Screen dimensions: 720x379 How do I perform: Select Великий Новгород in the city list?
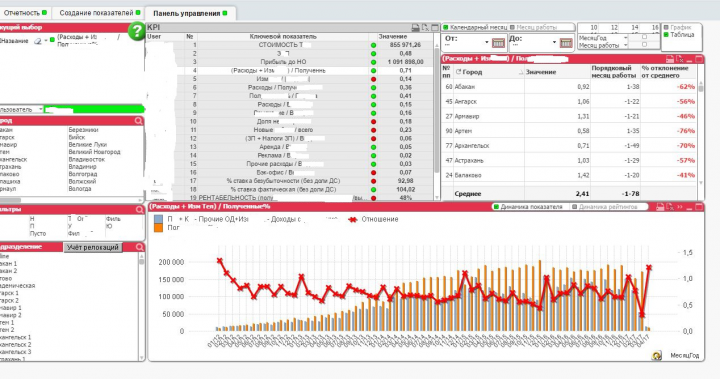pyautogui.click(x=94, y=152)
